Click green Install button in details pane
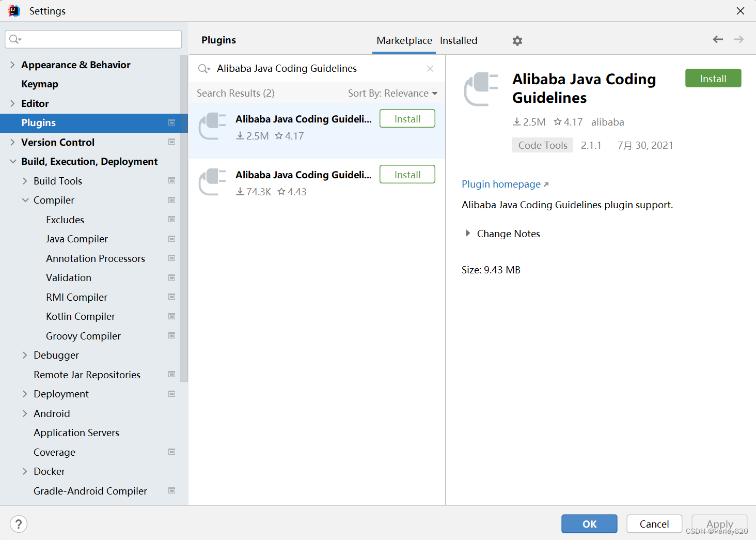The image size is (756, 540). (x=713, y=79)
